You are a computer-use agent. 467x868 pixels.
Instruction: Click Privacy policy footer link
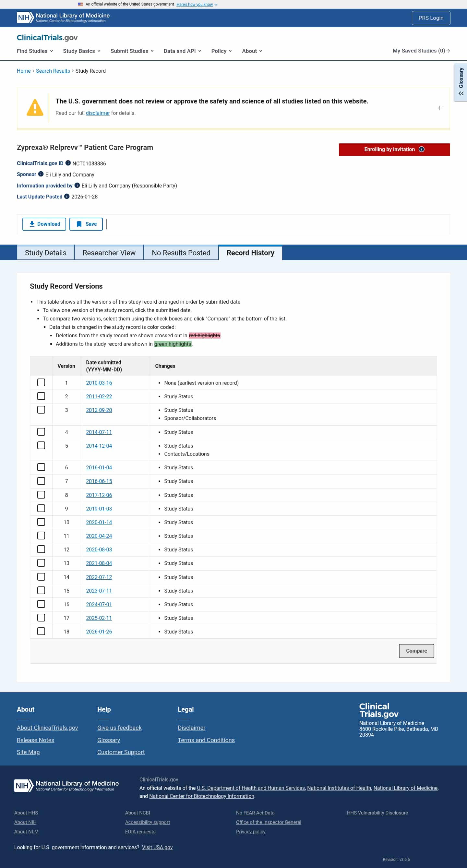pyautogui.click(x=251, y=832)
